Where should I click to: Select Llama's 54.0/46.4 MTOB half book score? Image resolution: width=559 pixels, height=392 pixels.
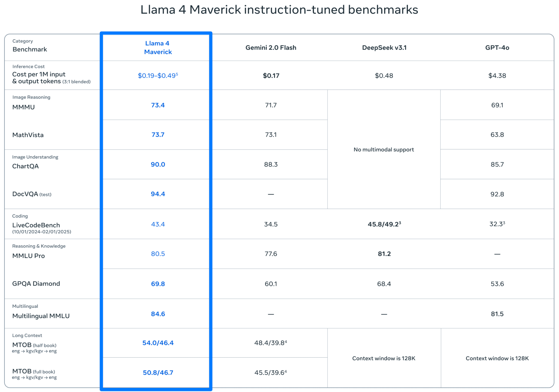point(158,343)
